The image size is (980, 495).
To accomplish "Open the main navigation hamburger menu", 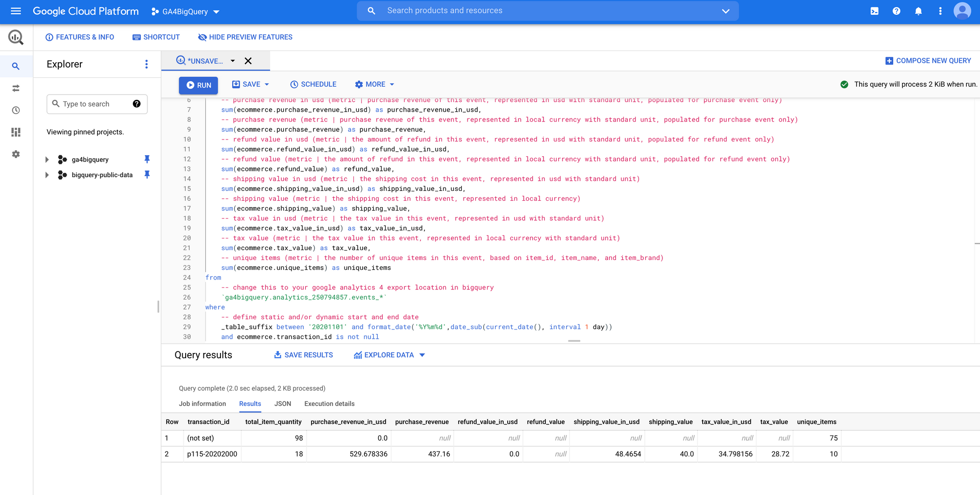I will point(16,11).
